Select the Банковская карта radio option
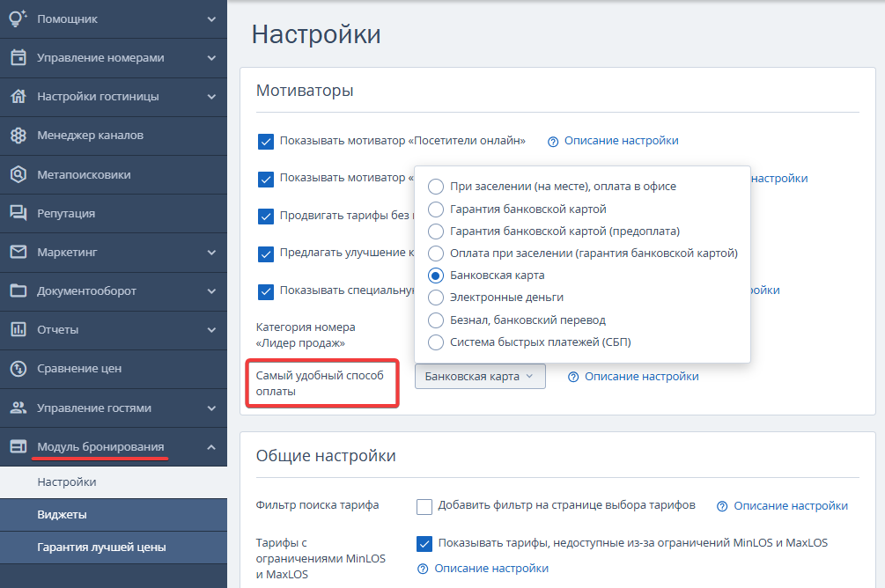 point(436,276)
